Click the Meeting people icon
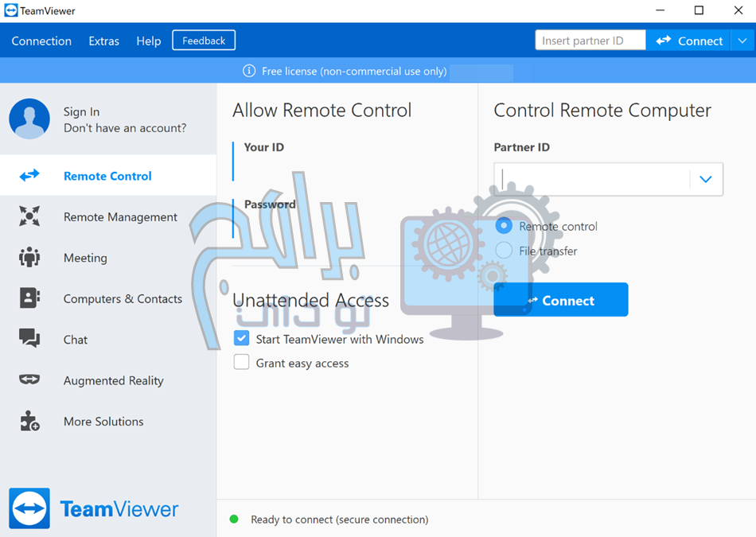Image resolution: width=756 pixels, height=537 pixels. coord(29,258)
